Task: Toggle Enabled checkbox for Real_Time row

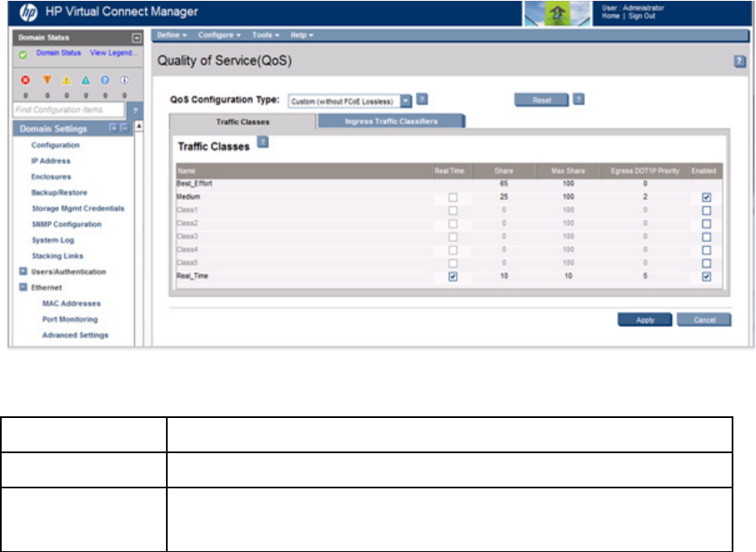Action: click(x=707, y=276)
